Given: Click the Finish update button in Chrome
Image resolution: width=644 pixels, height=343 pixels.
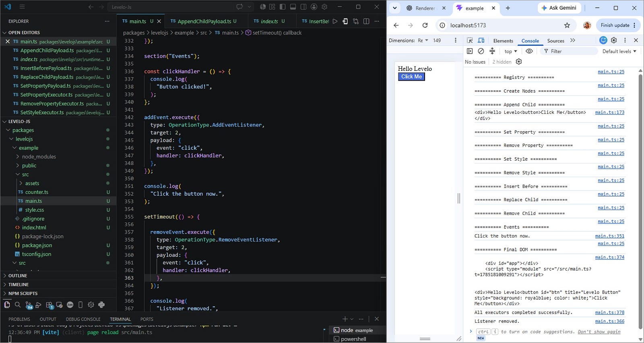Looking at the screenshot, I should (618, 25).
